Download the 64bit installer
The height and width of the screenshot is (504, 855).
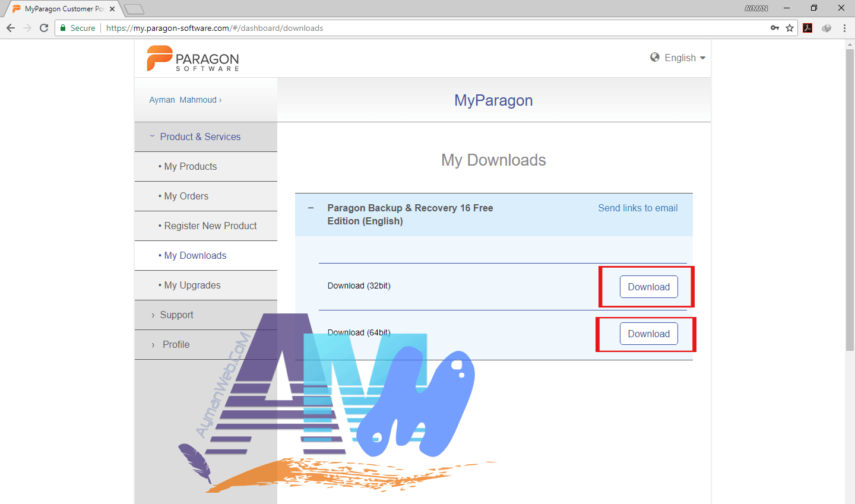pos(648,334)
